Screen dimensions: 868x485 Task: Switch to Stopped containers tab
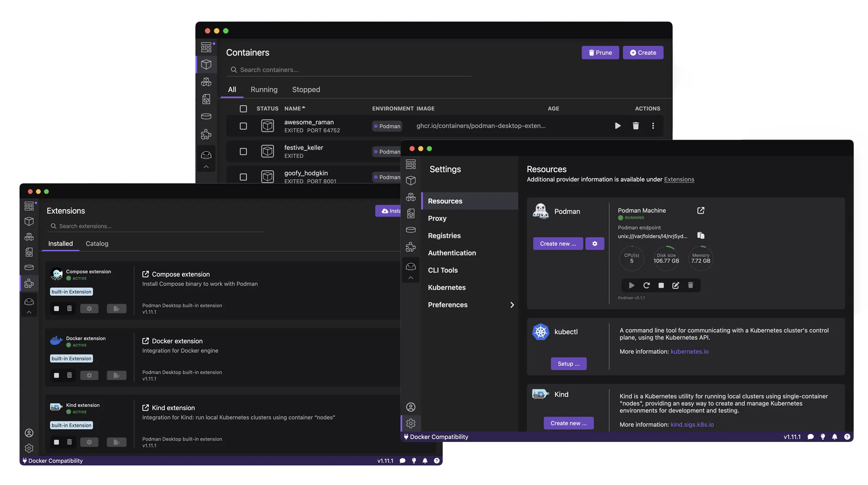(306, 89)
